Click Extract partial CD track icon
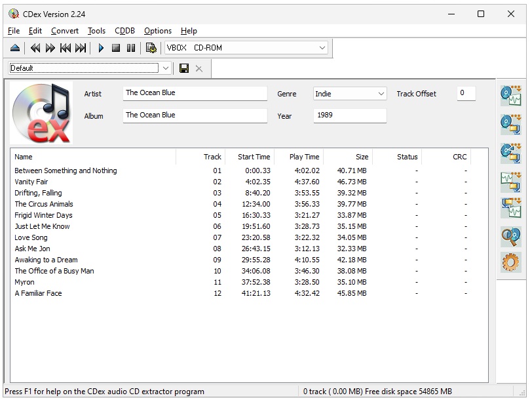The height and width of the screenshot is (404, 532). tap(510, 152)
